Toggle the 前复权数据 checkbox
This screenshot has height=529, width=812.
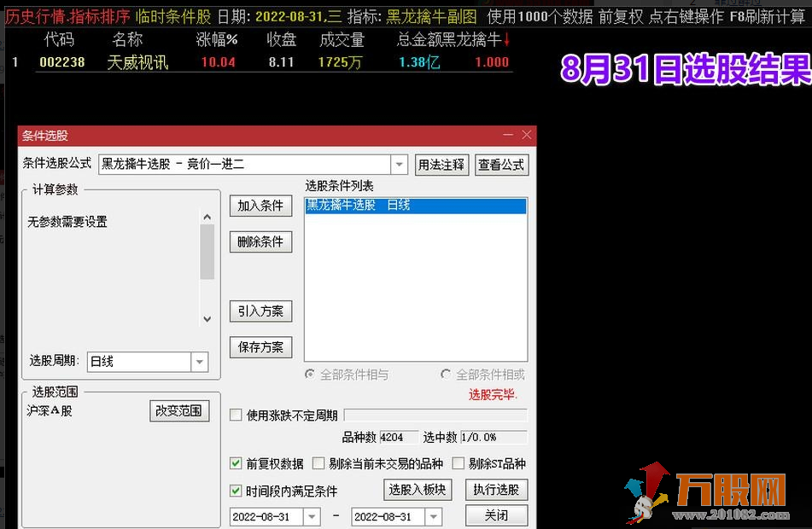(x=236, y=463)
